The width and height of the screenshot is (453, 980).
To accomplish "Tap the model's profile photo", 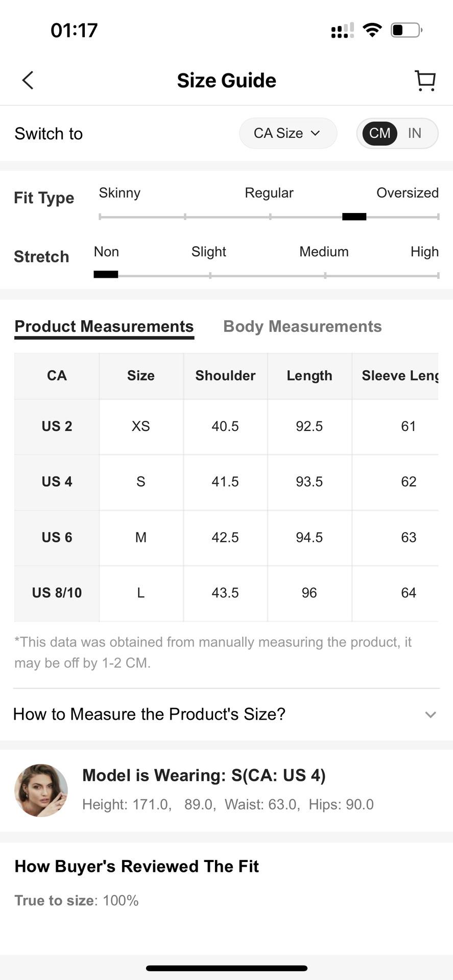I will [41, 790].
